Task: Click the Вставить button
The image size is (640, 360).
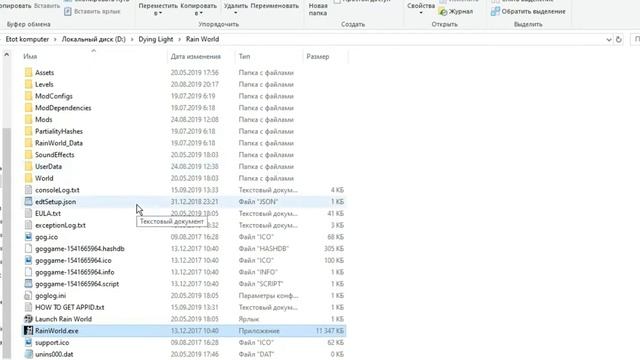Action: point(47,6)
